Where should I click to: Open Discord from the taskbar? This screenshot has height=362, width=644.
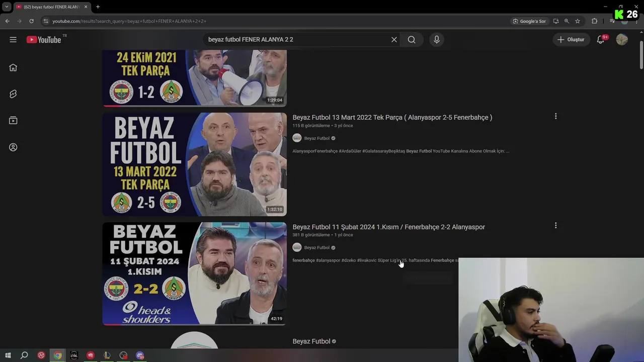(x=140, y=355)
